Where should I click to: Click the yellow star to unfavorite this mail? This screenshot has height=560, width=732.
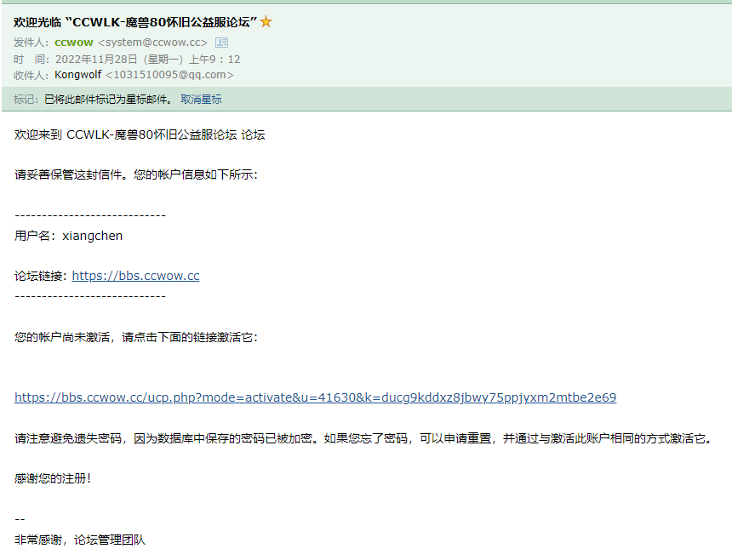[266, 22]
